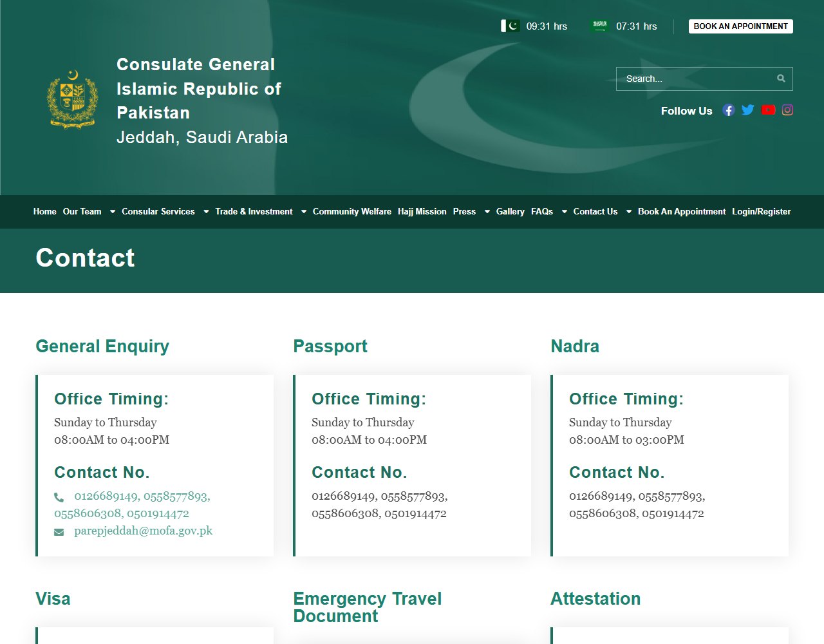Viewport: 824px width, 644px height.
Task: Click the Pakistan flag icon beside 09:31 hrs
Action: tap(510, 26)
